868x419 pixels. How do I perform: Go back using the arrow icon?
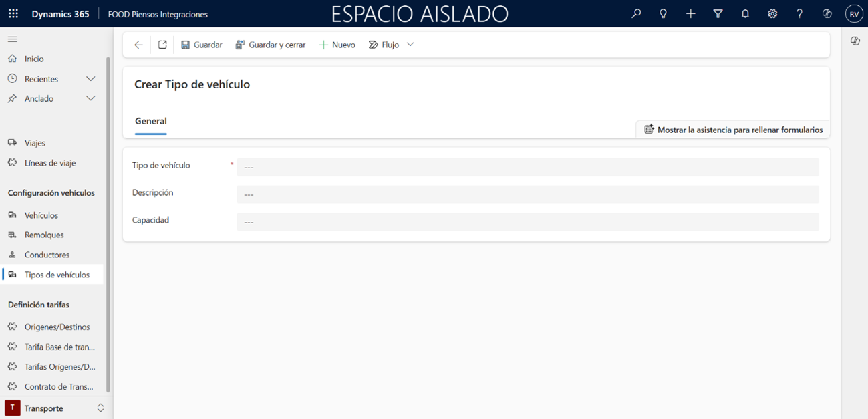[x=138, y=45]
